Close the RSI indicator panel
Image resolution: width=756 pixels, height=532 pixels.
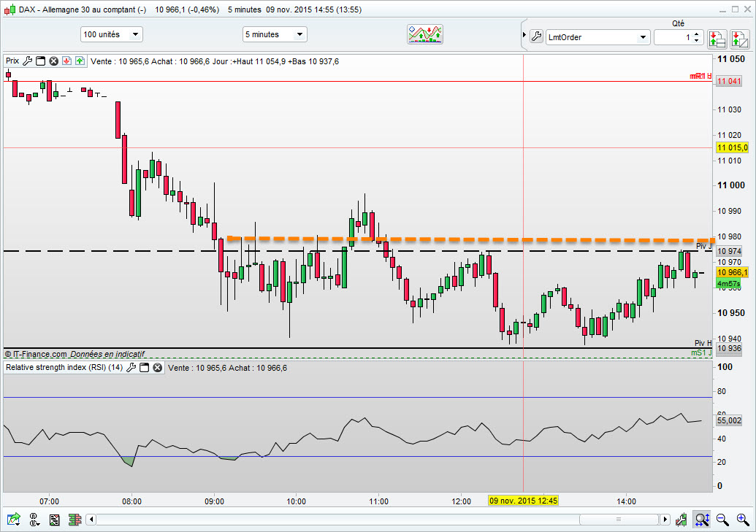point(158,368)
